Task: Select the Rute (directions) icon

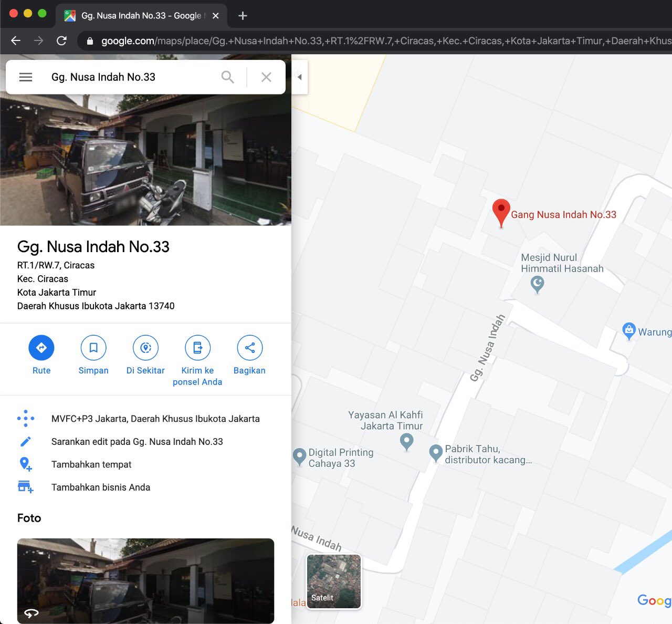Action: [41, 348]
